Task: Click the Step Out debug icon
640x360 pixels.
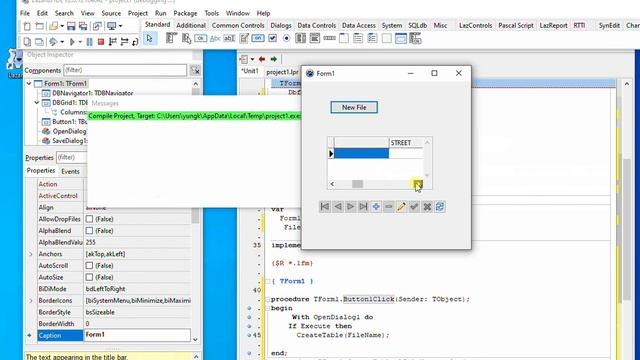Action: coord(135,42)
